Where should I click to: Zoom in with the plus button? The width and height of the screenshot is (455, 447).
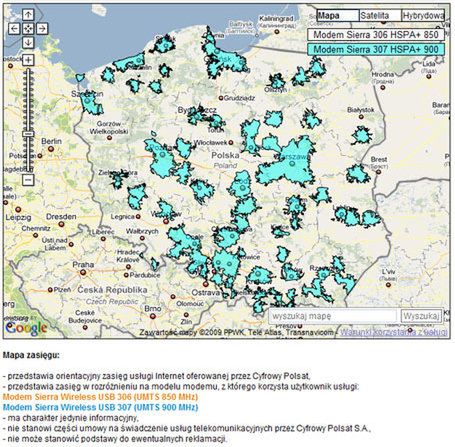coord(28,60)
